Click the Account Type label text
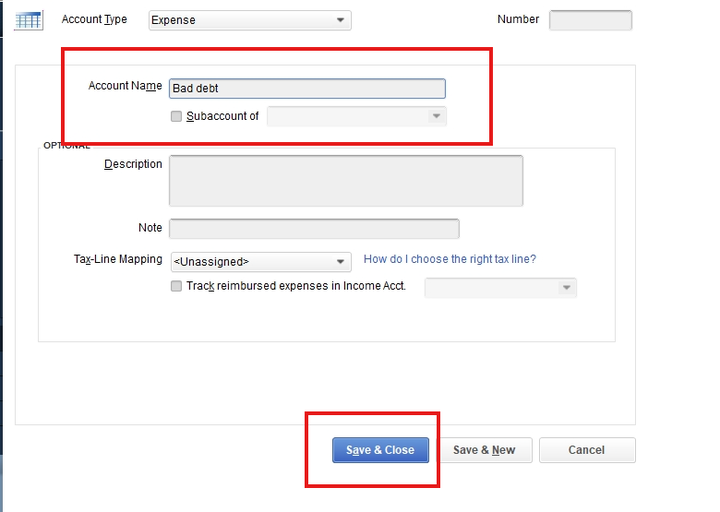Screen dimensions: 720x512 click(94, 20)
